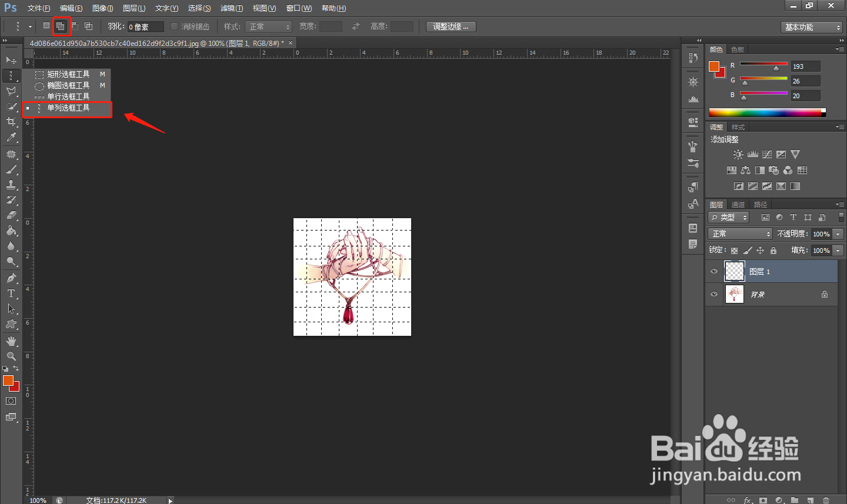Add a Levels adjustment
Image resolution: width=847 pixels, height=504 pixels.
[x=753, y=154]
